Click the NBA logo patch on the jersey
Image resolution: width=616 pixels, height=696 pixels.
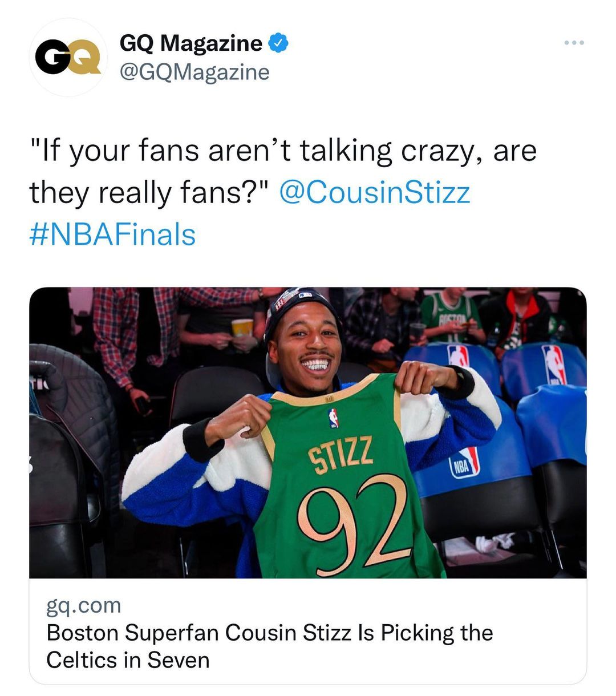(x=334, y=418)
